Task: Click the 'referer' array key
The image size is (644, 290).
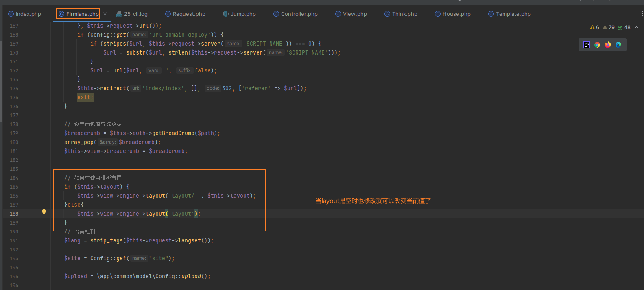Action: click(x=256, y=88)
